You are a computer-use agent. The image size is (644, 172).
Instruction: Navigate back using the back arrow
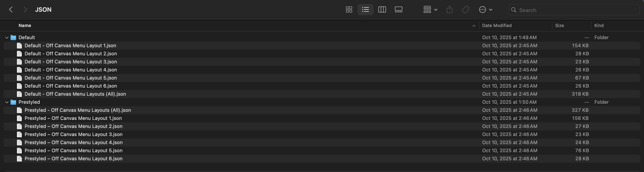click(11, 9)
